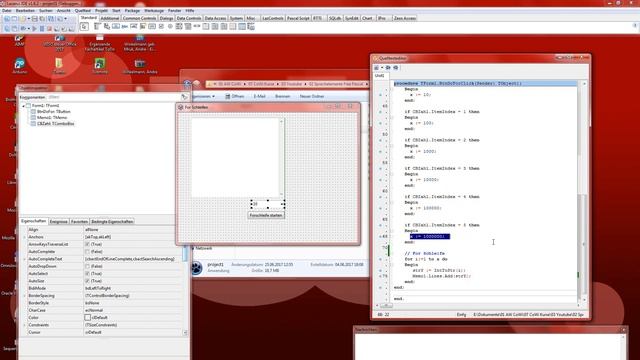Click Öffnen in the Explorer toolbar

pyautogui.click(x=235, y=96)
